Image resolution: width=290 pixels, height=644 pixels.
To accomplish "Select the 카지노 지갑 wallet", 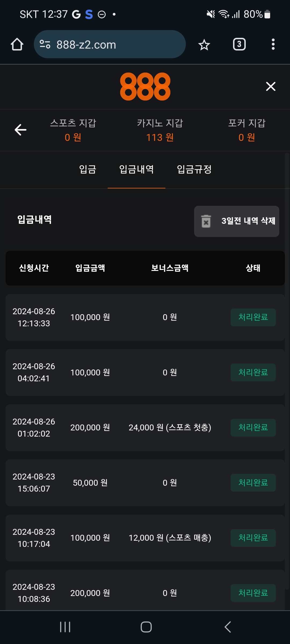I will pyautogui.click(x=160, y=130).
